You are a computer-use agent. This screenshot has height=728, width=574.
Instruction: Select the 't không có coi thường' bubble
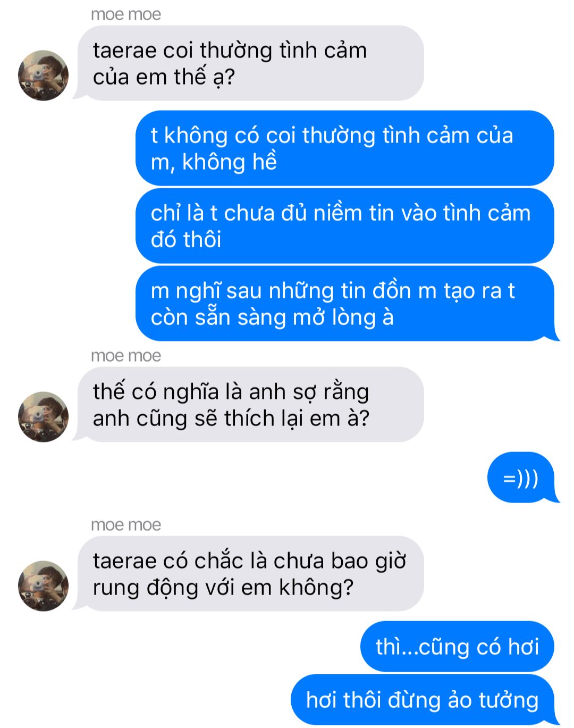coord(345,148)
